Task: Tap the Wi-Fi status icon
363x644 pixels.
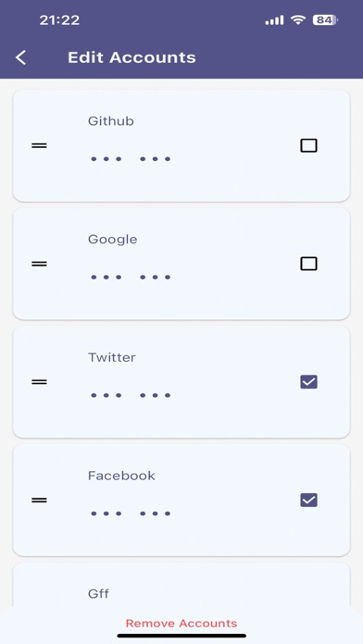Action: point(297,19)
